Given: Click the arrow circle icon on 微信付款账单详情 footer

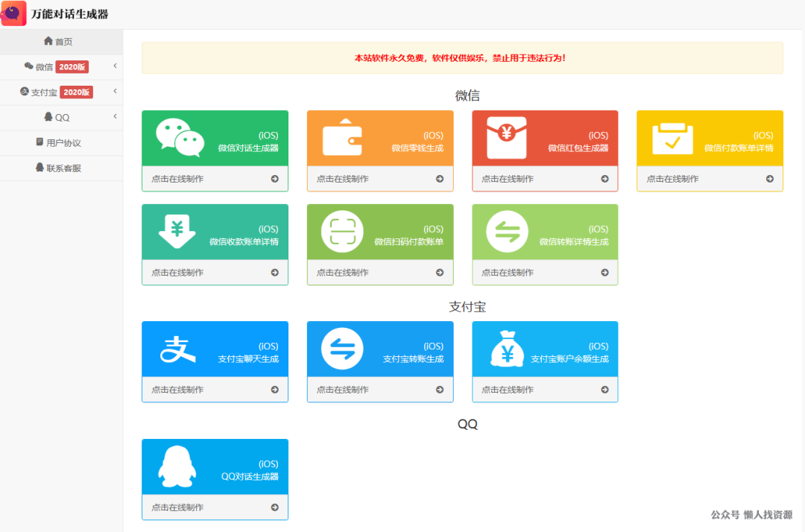Looking at the screenshot, I should [x=769, y=179].
